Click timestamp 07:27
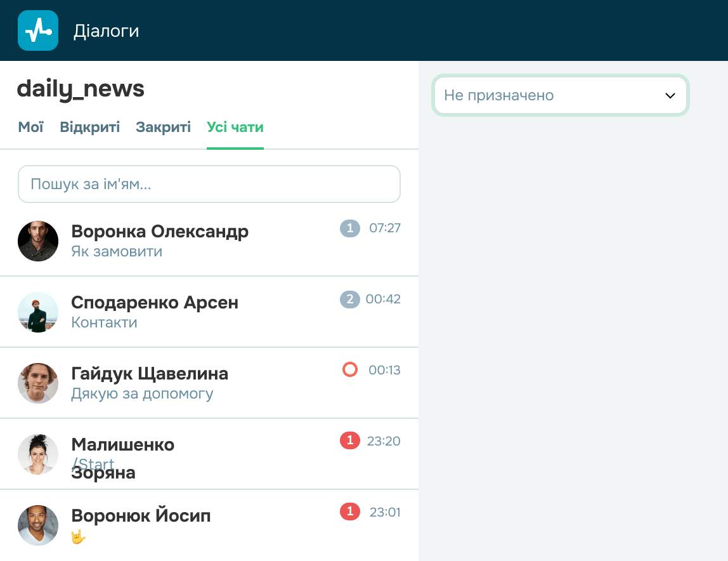The width and height of the screenshot is (728, 561). tap(385, 228)
